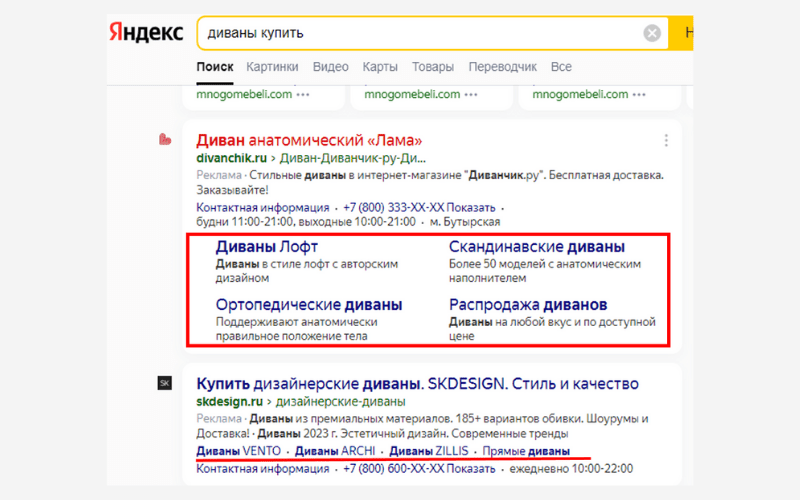Image resolution: width=800 pixels, height=500 pixels.
Task: Switch to the Видео tab
Action: [331, 67]
